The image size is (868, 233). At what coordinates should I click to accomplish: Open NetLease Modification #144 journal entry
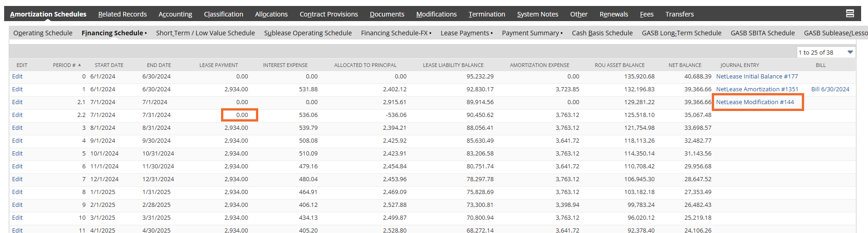coord(755,102)
